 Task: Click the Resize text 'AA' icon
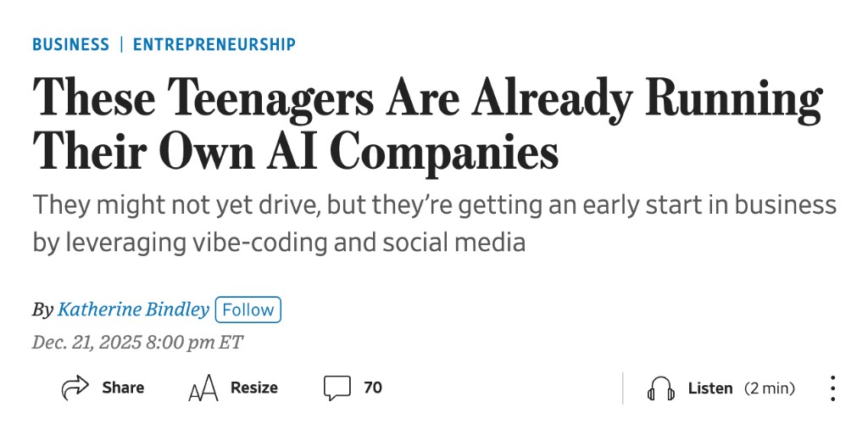pos(203,389)
